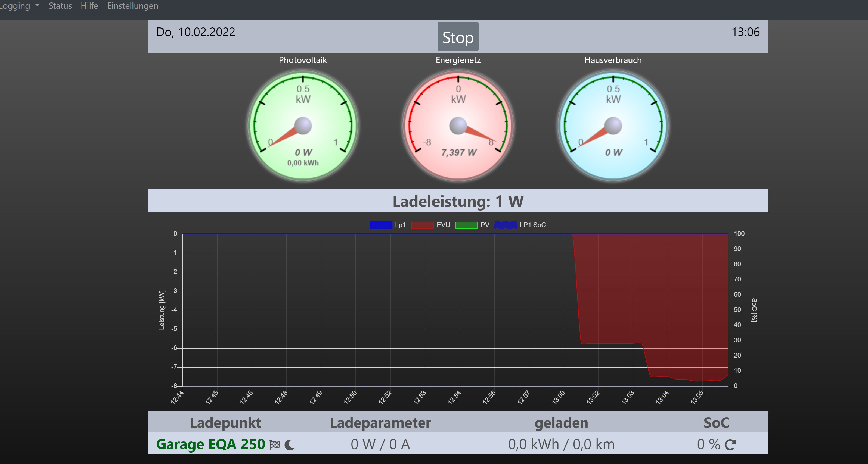Click the checkered flag target-charging icon
Screen dimensions: 868x464
275,445
